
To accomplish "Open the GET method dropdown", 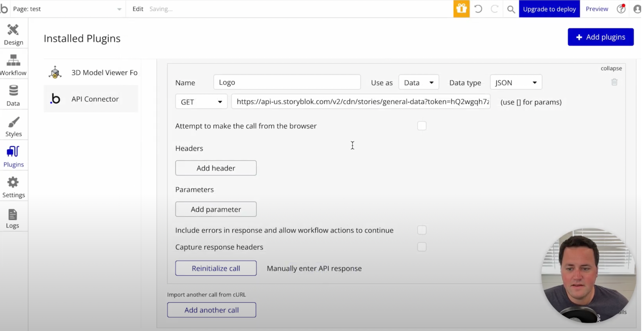I will coord(201,102).
